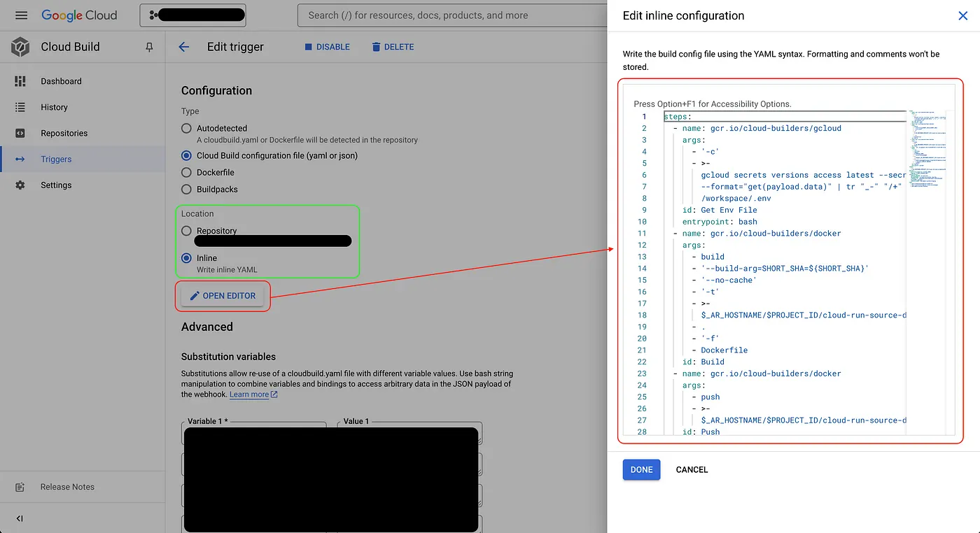Click the CANCEL button
The width and height of the screenshot is (980, 533).
click(692, 470)
